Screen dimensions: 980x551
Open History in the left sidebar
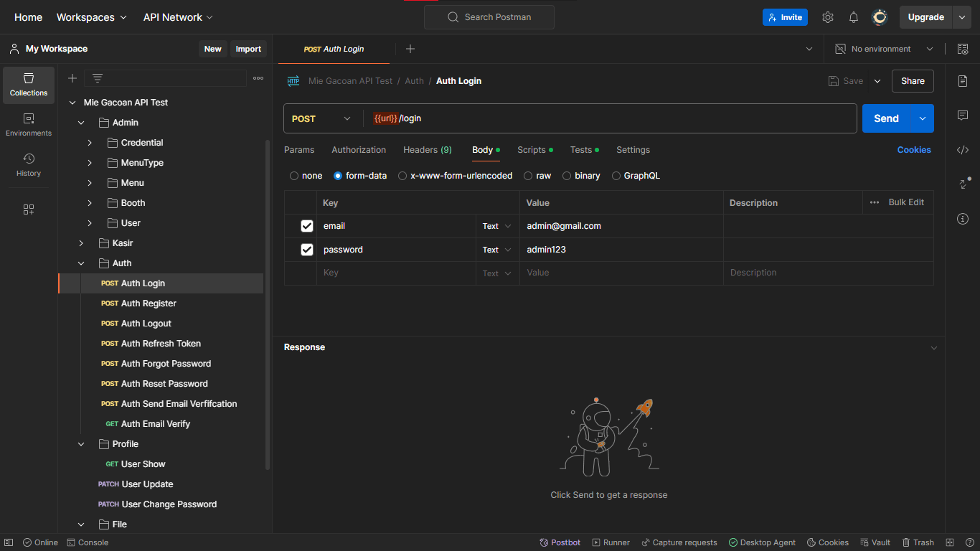click(x=29, y=164)
